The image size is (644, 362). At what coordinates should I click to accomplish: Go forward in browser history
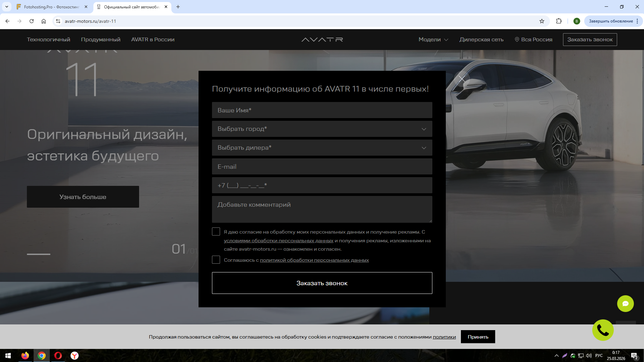coord(19,21)
